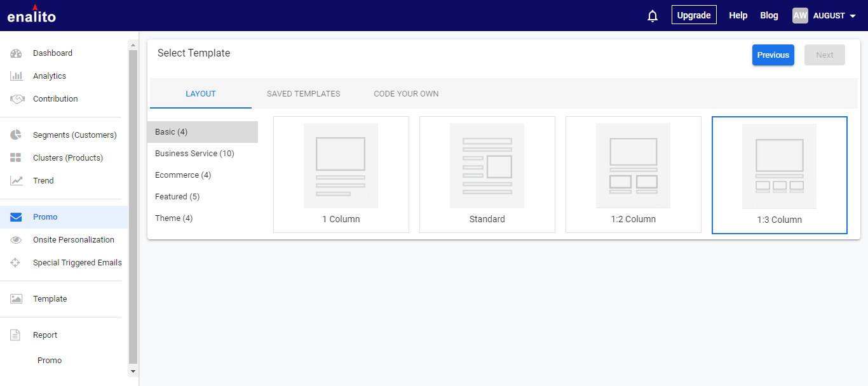Click the sidebar vertical scrollbar thumb
The image size is (868, 386).
[x=133, y=206]
